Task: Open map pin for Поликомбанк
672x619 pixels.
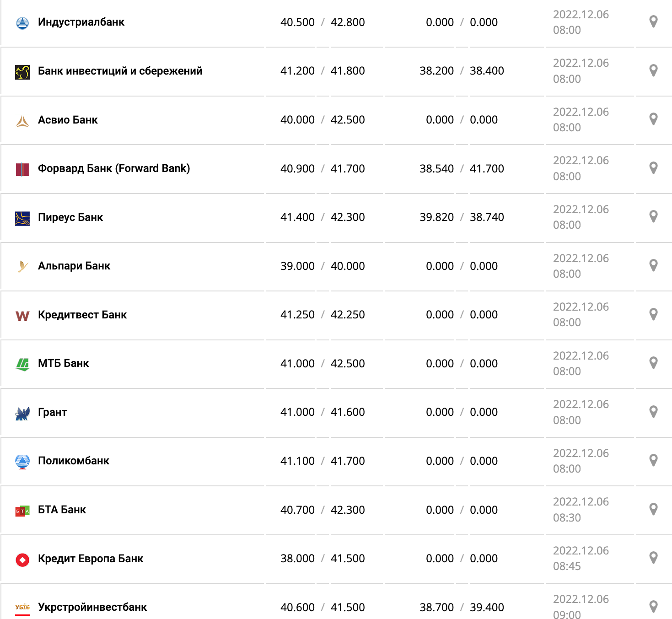Action: pyautogui.click(x=653, y=460)
